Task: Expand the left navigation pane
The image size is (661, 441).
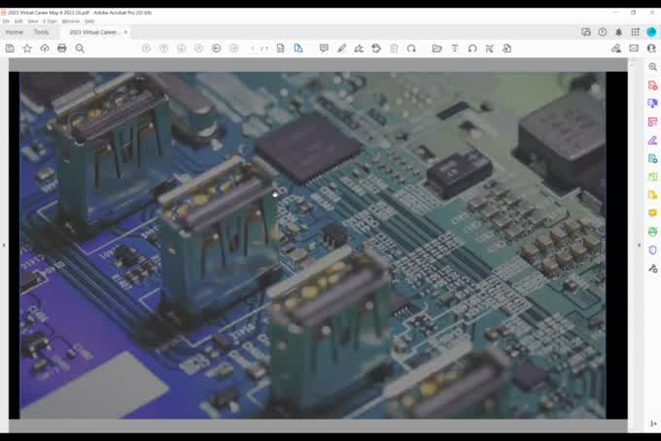Action: 4,245
